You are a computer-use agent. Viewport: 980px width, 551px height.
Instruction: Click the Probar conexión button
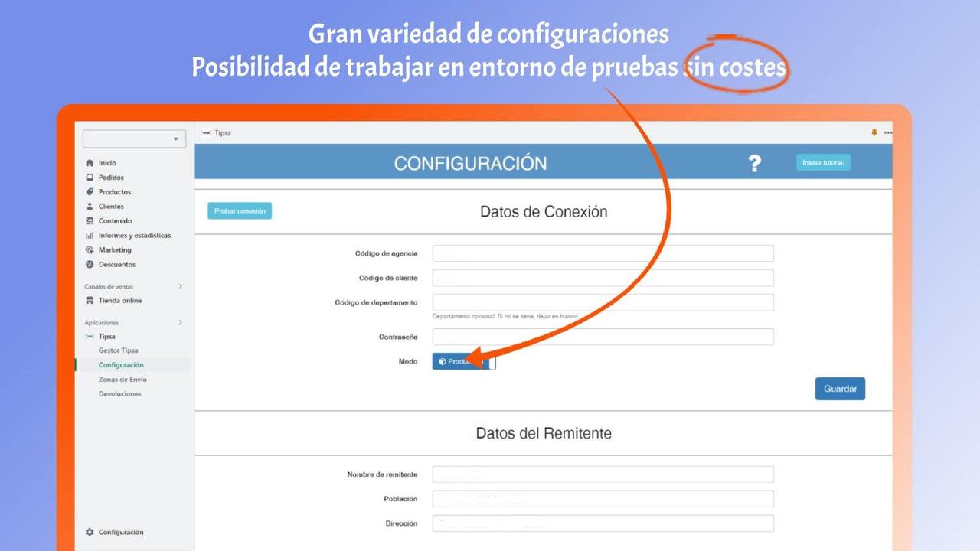pyautogui.click(x=240, y=211)
